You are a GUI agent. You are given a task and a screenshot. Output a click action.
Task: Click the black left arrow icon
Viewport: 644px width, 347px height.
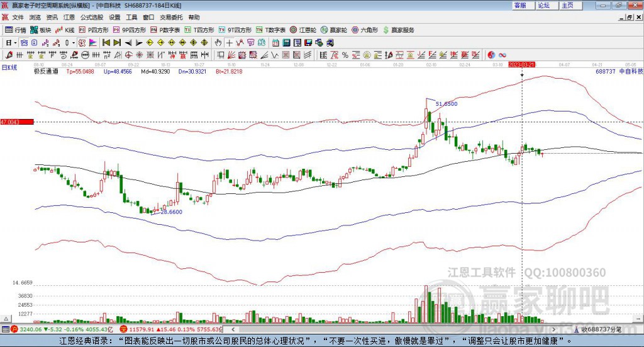coord(128,43)
